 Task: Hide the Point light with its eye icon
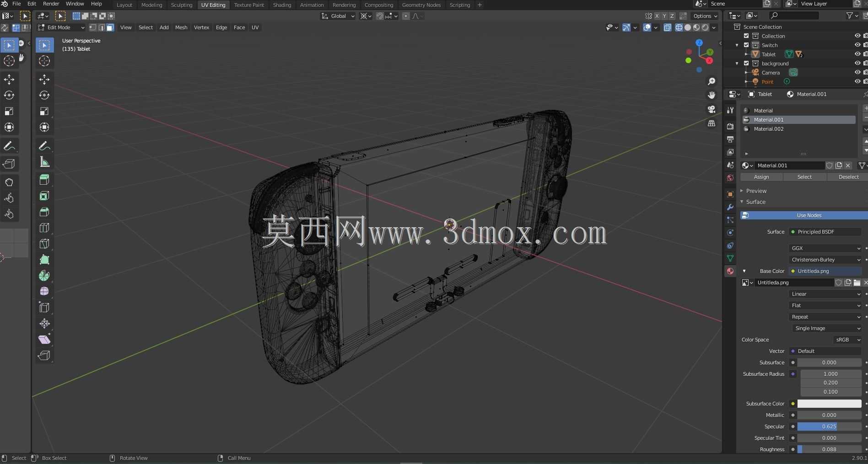click(x=857, y=81)
